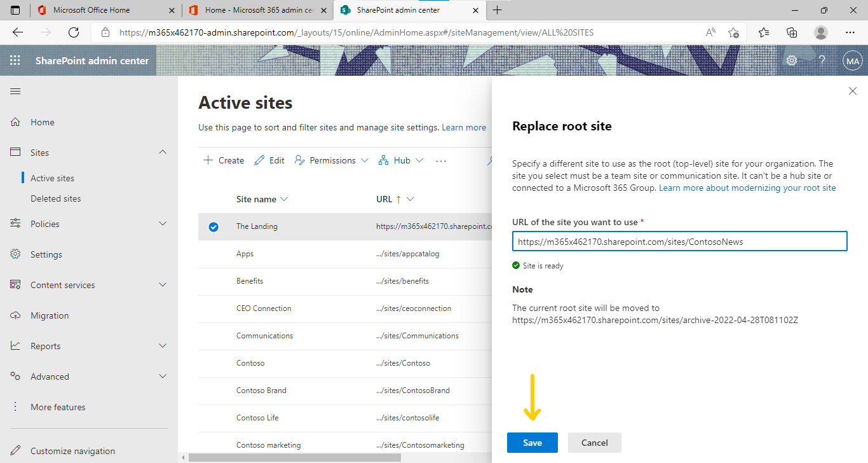Viewport: 868px width, 463px height.
Task: Open the Microsoft 365 app launcher waffle
Action: pos(15,60)
